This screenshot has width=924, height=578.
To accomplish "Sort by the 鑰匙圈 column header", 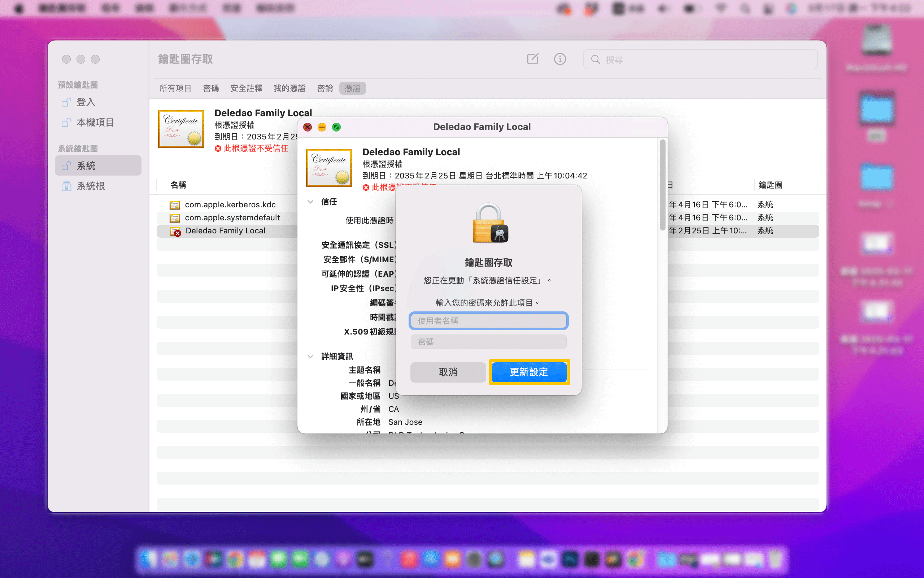I will tap(771, 185).
